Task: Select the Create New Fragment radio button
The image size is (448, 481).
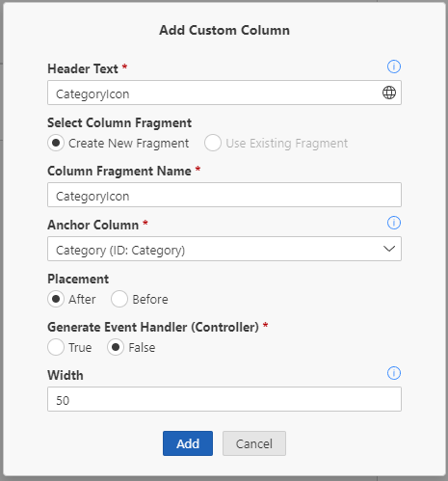Action: [x=56, y=143]
